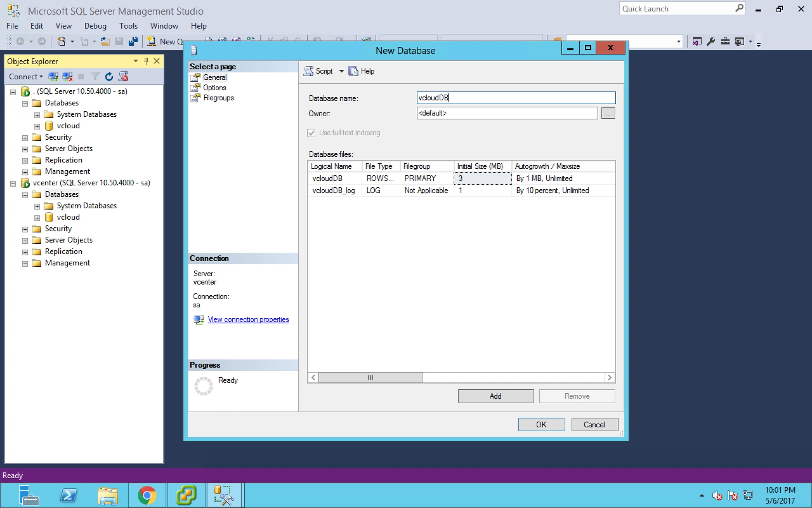Toggle Use full-text indexing checkbox
This screenshot has height=508, width=812.
pyautogui.click(x=311, y=133)
